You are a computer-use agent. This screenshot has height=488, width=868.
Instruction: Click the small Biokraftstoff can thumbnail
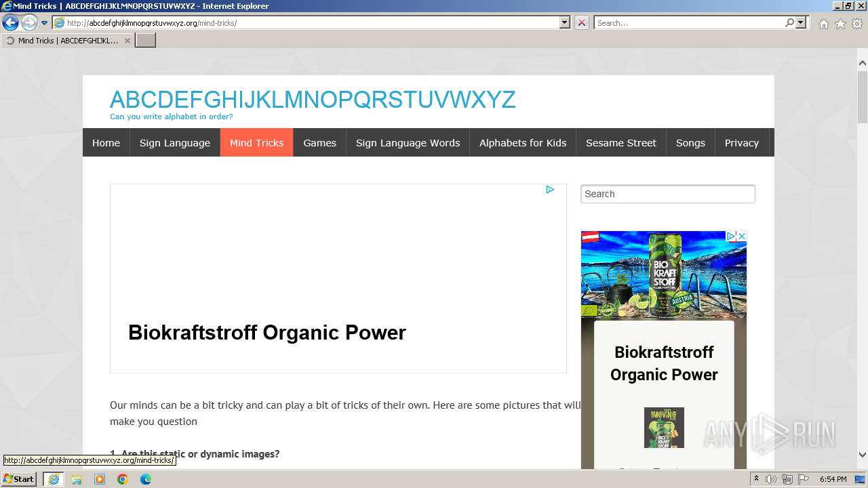pyautogui.click(x=664, y=428)
